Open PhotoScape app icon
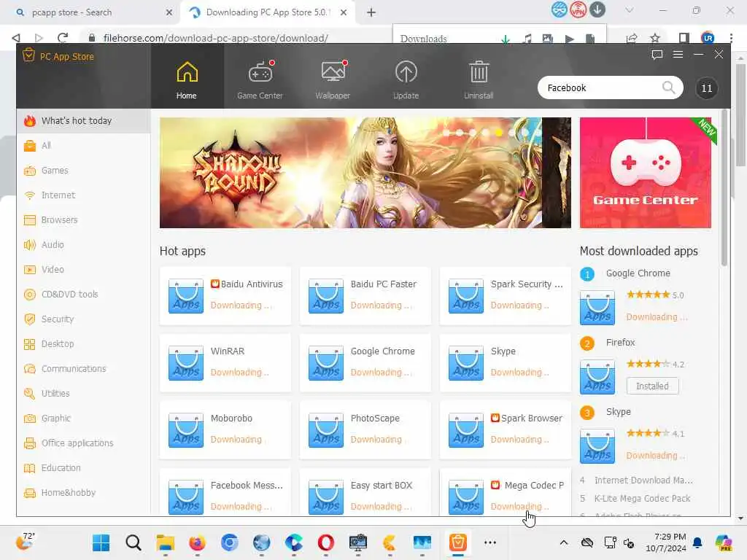747x560 pixels. pyautogui.click(x=326, y=430)
